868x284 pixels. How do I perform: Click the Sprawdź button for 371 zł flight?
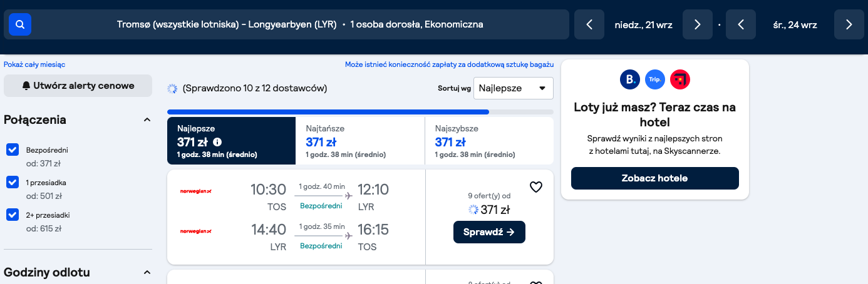(489, 232)
